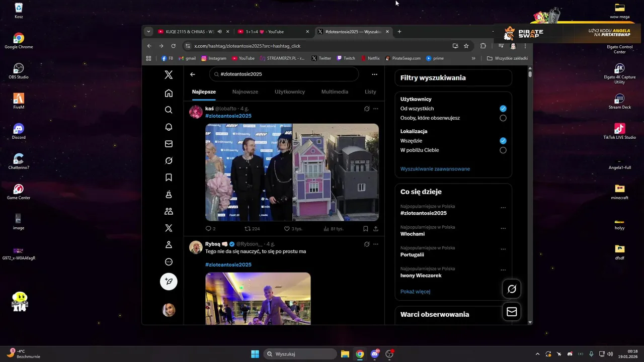Open the floating messages button

(x=512, y=312)
